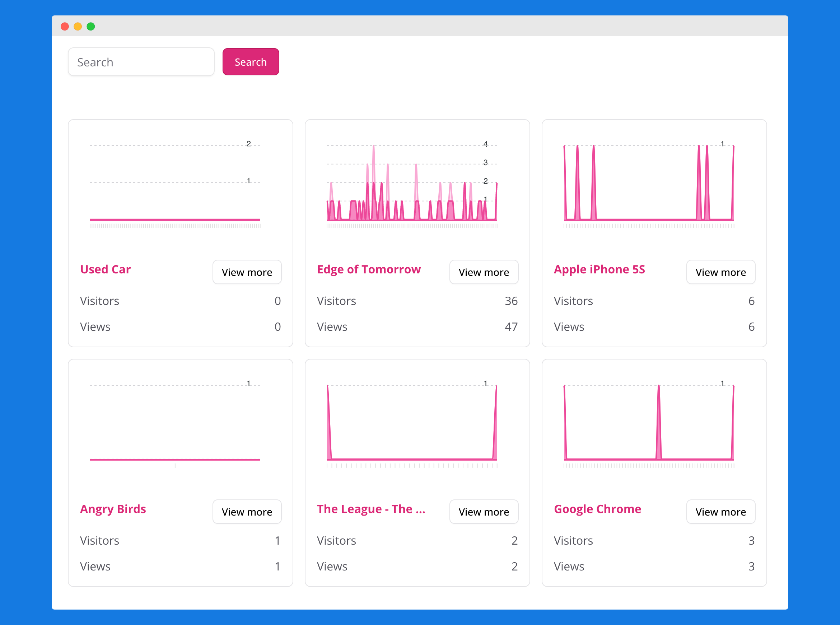Screen dimensions: 840x625
Task: Click the Apple iPhone 5S title
Action: 599,269
